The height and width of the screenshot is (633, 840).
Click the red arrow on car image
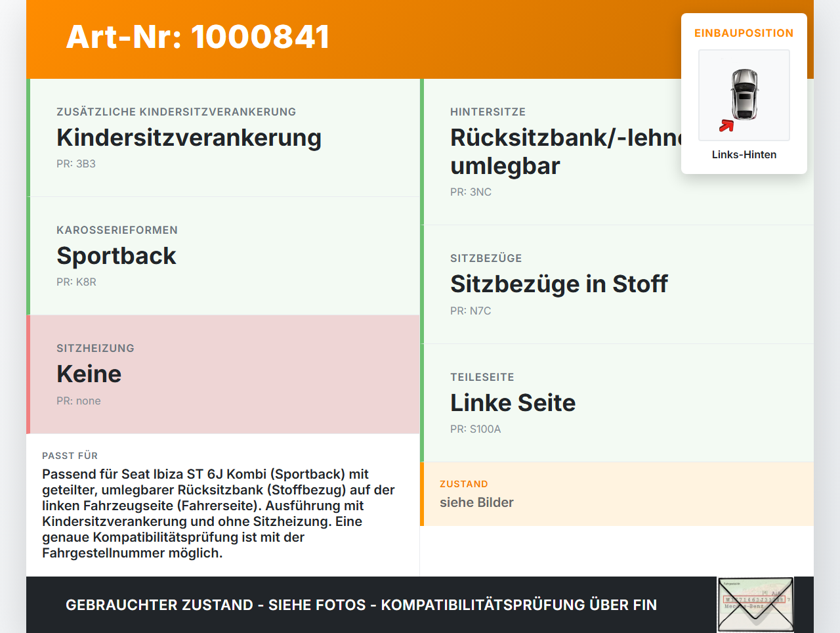coord(726,125)
